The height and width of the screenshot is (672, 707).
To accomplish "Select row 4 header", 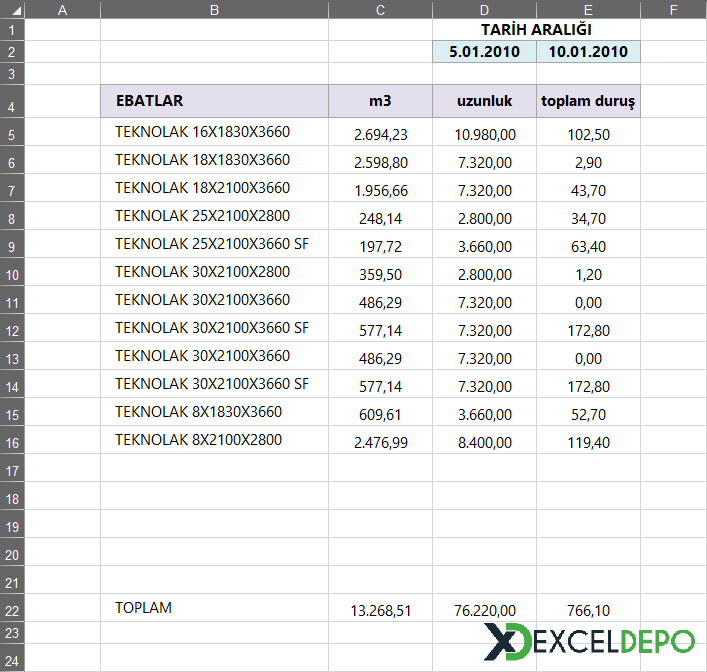I will 12,101.
